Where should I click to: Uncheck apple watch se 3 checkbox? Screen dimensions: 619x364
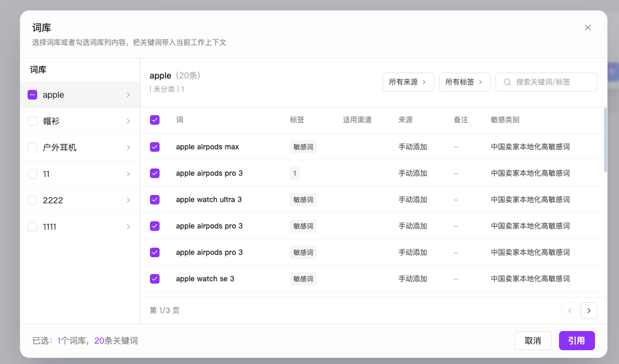pos(155,279)
